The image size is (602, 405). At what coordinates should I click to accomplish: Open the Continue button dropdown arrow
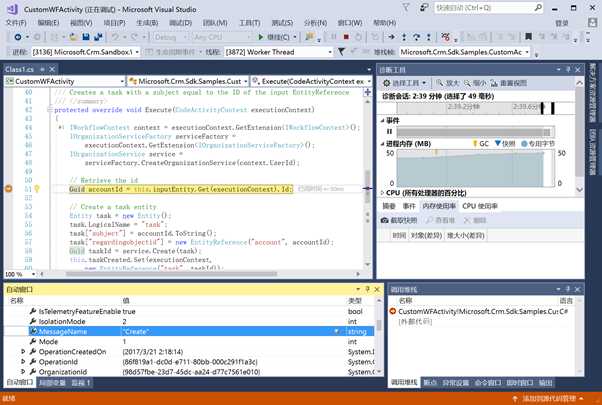coord(295,37)
